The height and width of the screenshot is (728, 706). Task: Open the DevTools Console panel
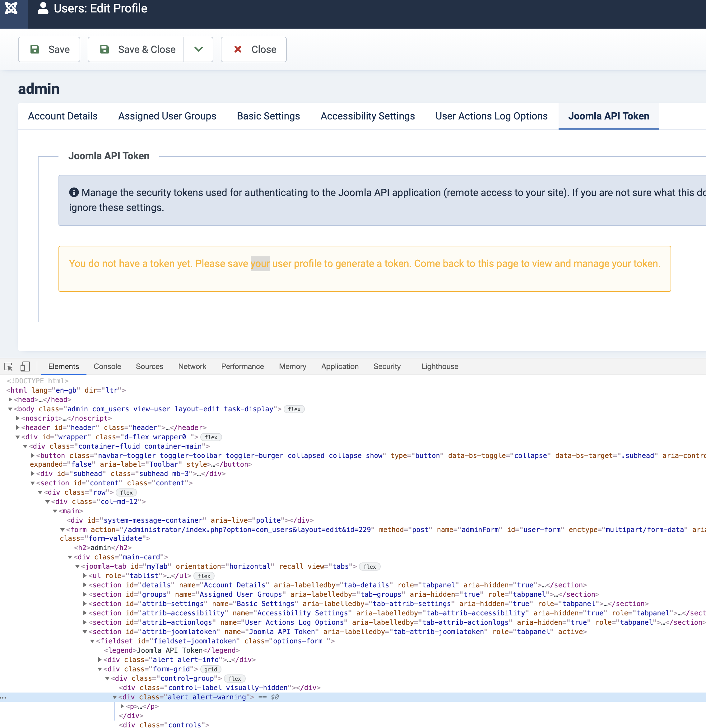pyautogui.click(x=107, y=366)
